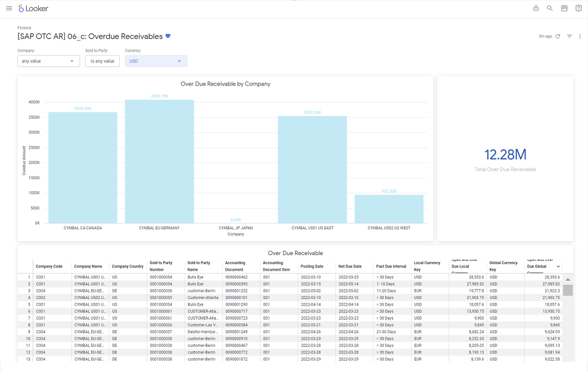Screen dimensions: 588x372
Task: Open the dashboard three-dot actions menu
Action: (580, 36)
